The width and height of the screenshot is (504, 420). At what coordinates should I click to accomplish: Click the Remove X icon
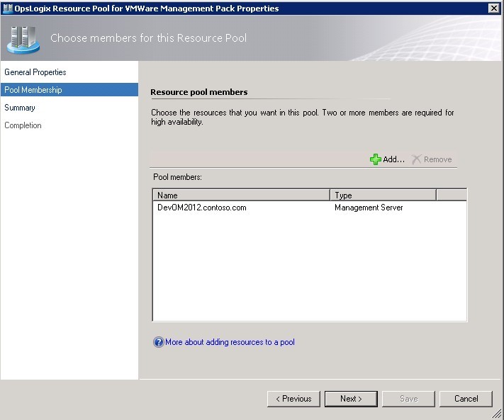point(416,159)
